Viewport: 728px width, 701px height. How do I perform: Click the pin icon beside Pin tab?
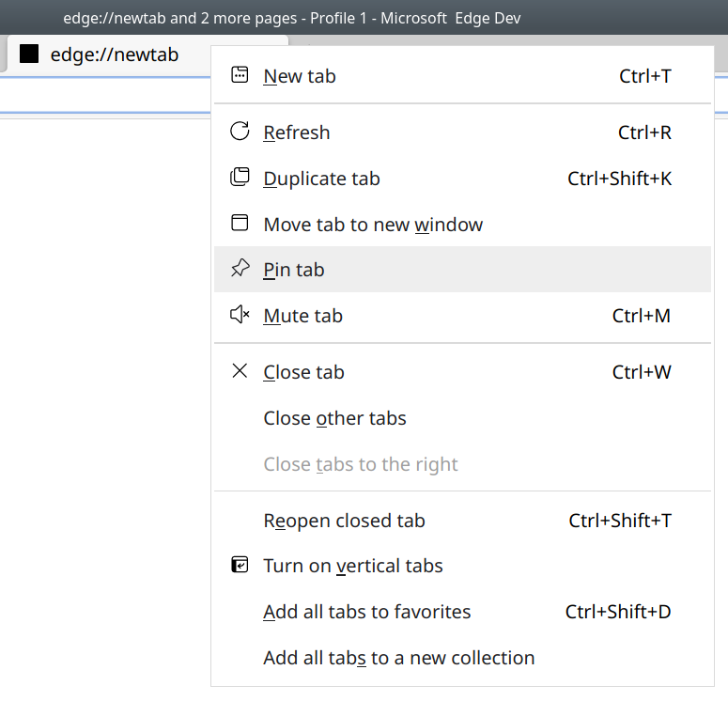[x=240, y=269]
